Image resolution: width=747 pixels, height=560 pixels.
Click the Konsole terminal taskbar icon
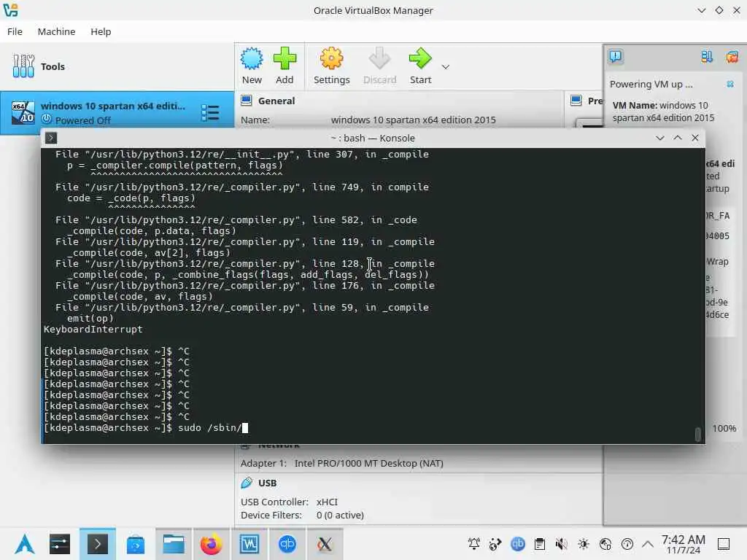click(x=98, y=544)
